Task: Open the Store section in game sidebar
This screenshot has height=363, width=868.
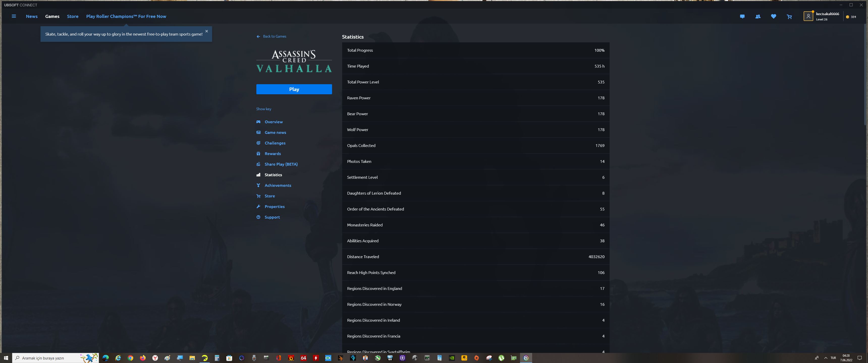Action: [x=269, y=196]
